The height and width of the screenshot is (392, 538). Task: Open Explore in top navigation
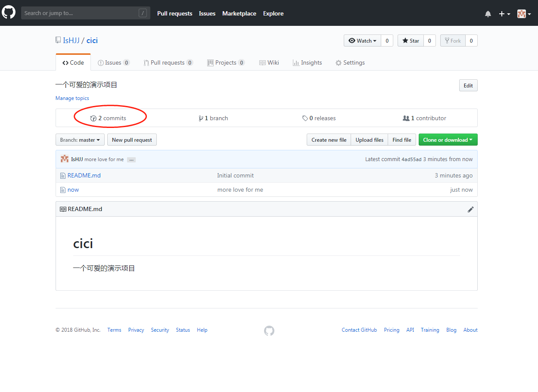coord(274,13)
